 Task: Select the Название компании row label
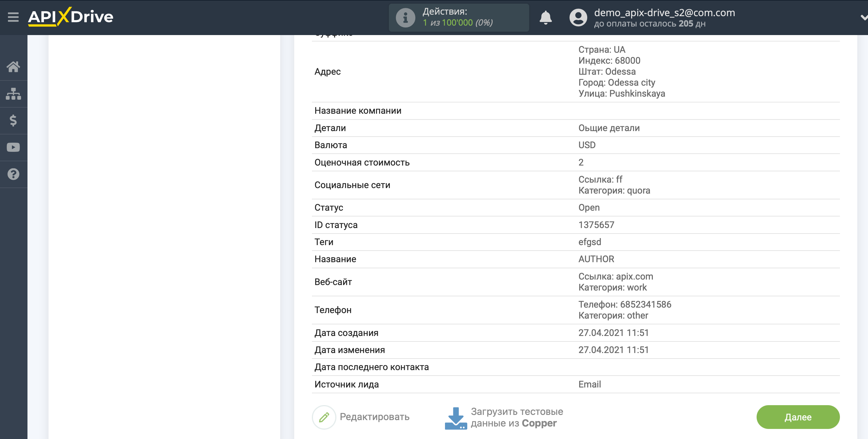click(358, 111)
